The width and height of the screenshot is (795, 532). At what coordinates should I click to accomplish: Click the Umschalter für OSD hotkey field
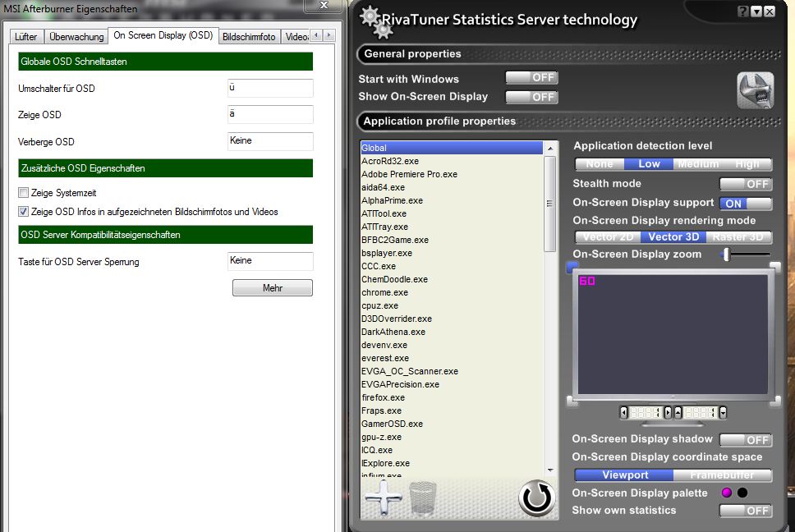270,88
